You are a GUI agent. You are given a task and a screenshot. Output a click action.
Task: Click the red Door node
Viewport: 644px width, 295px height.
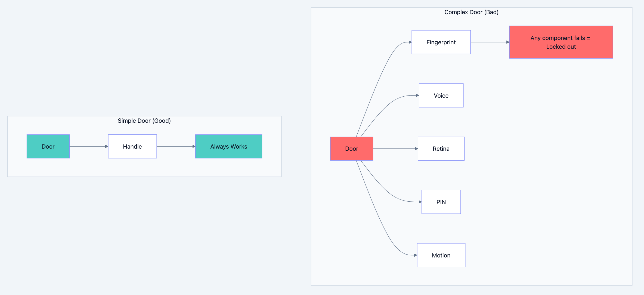(x=352, y=149)
